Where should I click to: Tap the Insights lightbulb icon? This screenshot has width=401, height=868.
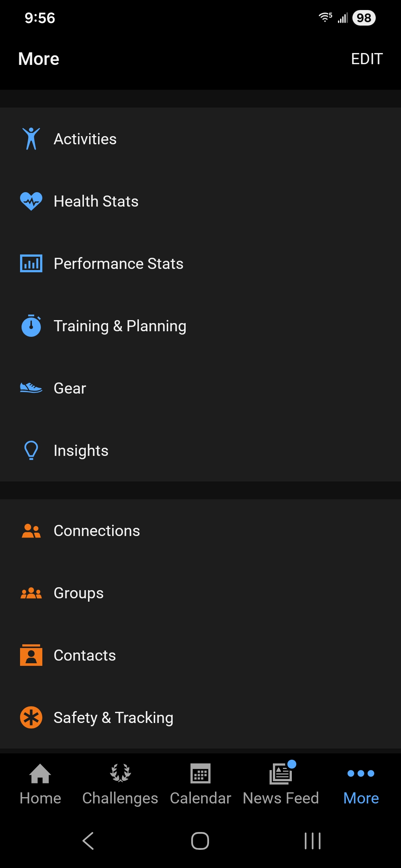click(x=31, y=450)
